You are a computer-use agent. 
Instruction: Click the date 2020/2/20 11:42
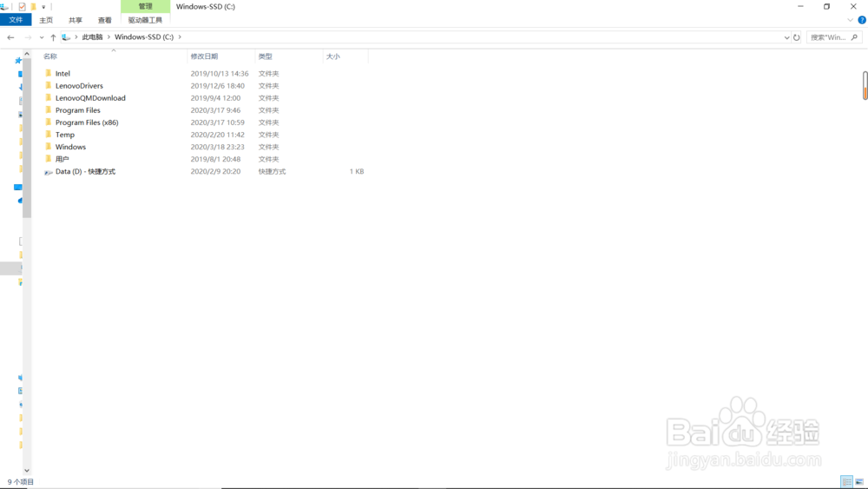click(217, 135)
